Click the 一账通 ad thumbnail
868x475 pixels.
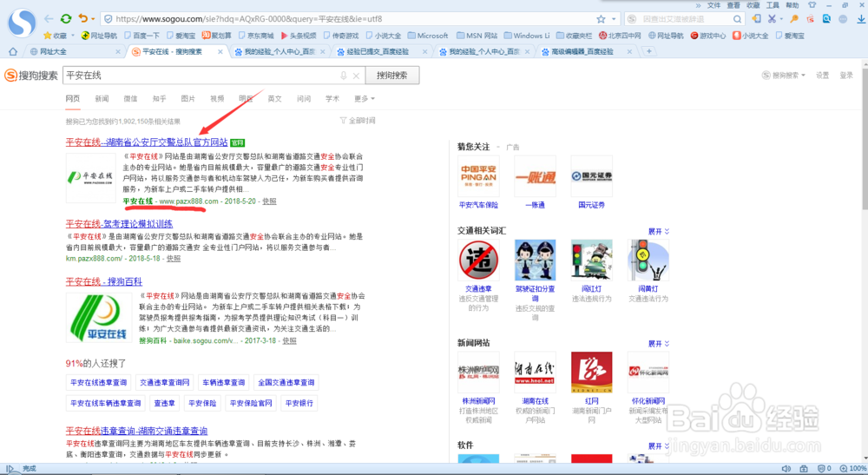pyautogui.click(x=535, y=176)
